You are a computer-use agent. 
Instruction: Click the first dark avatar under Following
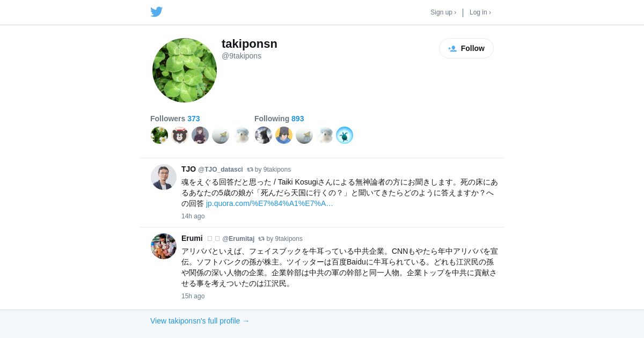point(264,135)
